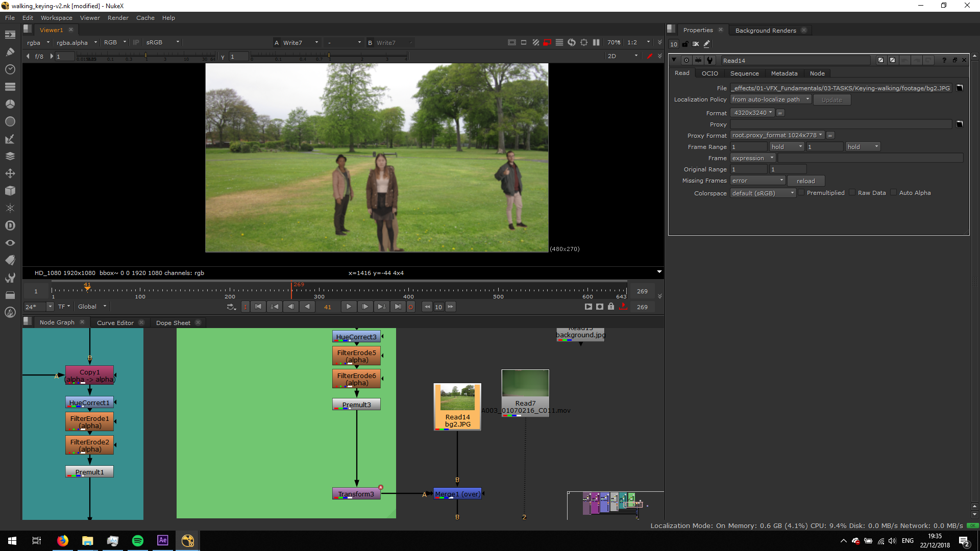Enable the Raw Data checkbox

click(852, 193)
